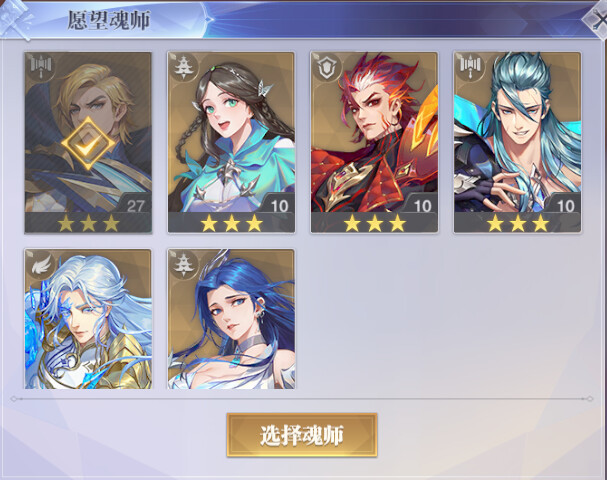Click the level 27 badge on blond hero

(x=135, y=206)
